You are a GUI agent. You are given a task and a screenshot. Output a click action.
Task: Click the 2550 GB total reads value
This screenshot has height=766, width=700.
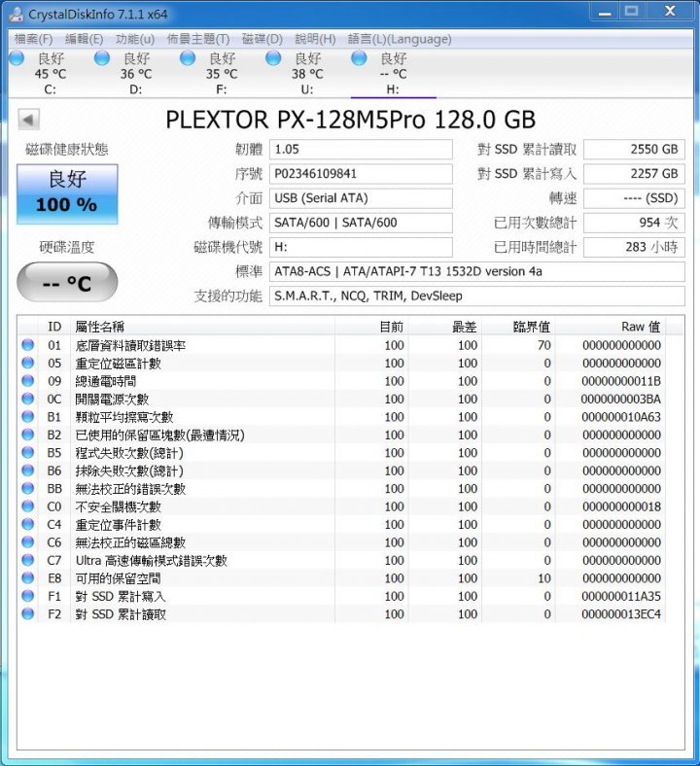click(x=634, y=150)
